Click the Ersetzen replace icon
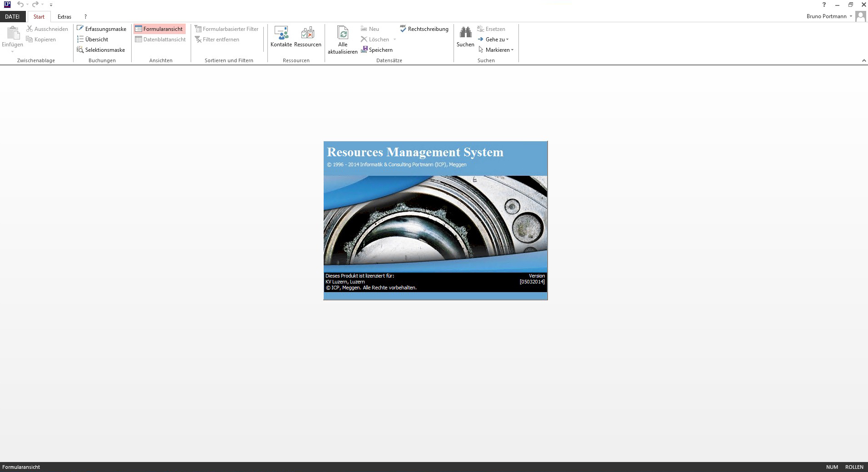Image resolution: width=868 pixels, height=472 pixels. [480, 29]
